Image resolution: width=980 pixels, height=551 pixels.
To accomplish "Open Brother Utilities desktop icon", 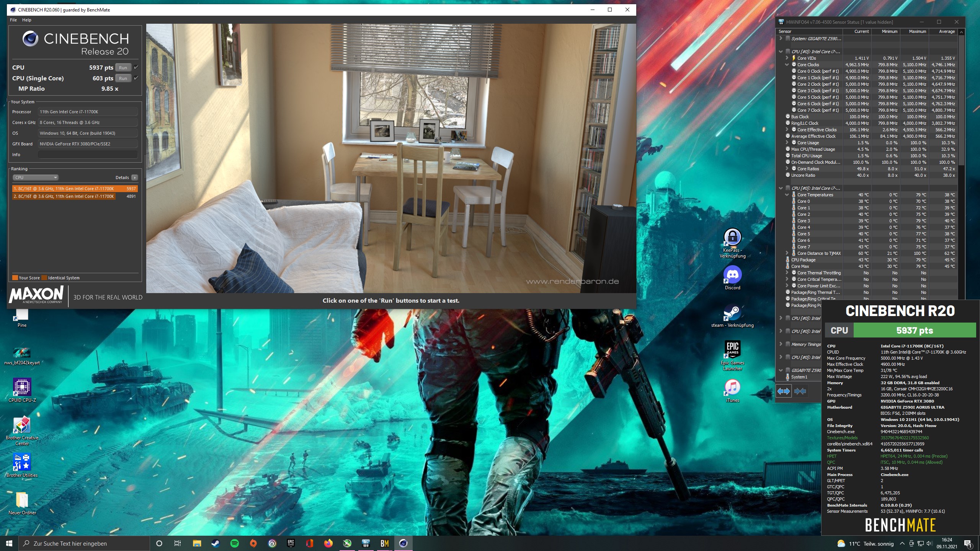I will coord(22,465).
